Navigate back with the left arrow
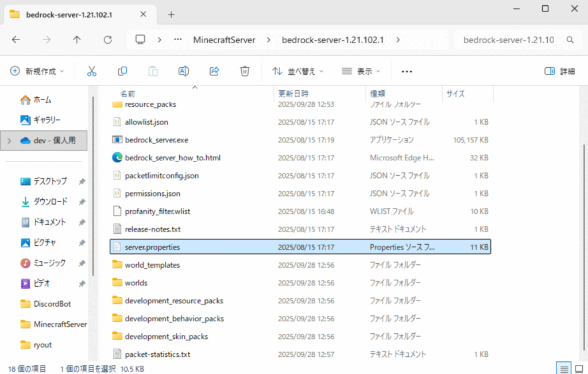 coord(16,40)
